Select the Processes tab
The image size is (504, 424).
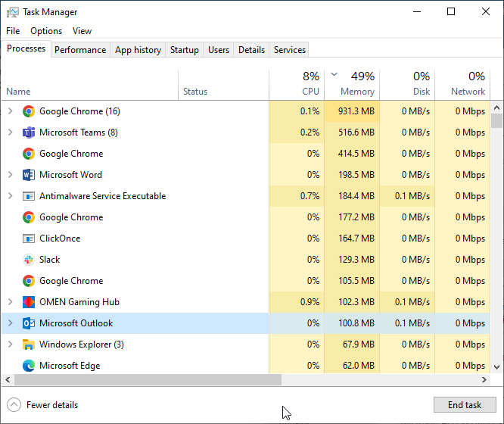pyautogui.click(x=26, y=48)
